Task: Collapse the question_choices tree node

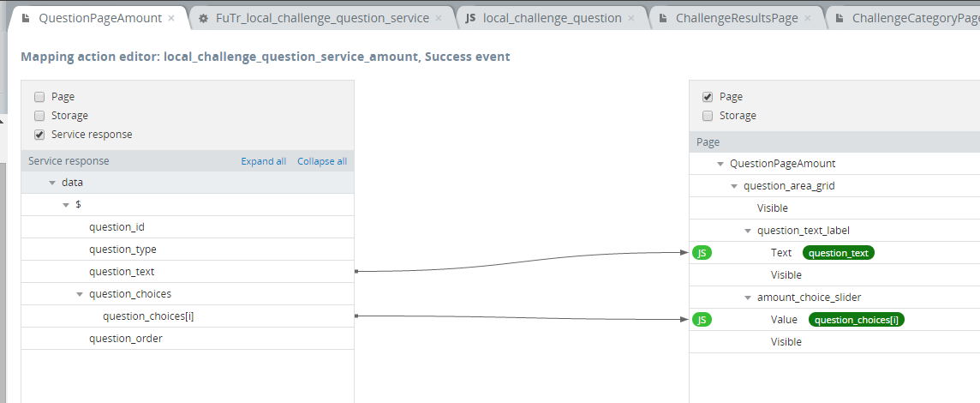Action: [80, 294]
